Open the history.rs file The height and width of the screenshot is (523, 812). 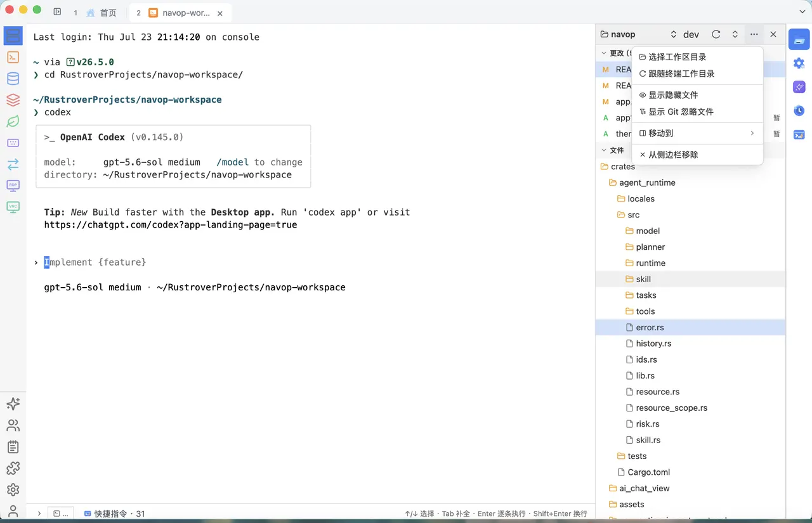(691, 344)
